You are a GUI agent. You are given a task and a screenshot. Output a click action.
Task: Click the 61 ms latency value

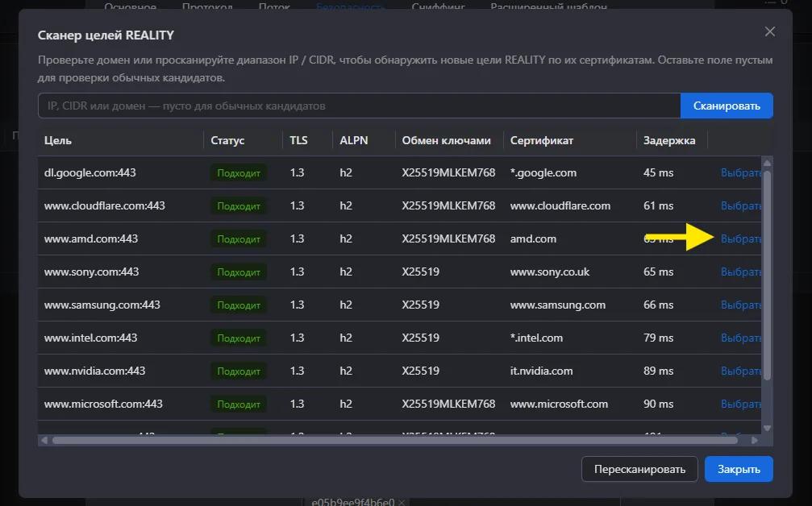click(658, 206)
